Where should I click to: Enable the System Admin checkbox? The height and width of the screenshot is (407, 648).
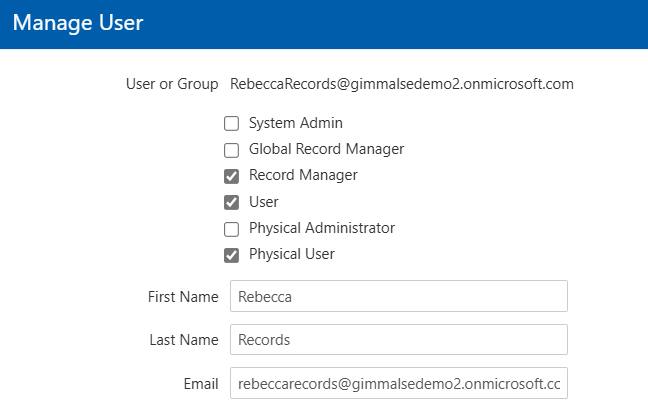point(231,124)
